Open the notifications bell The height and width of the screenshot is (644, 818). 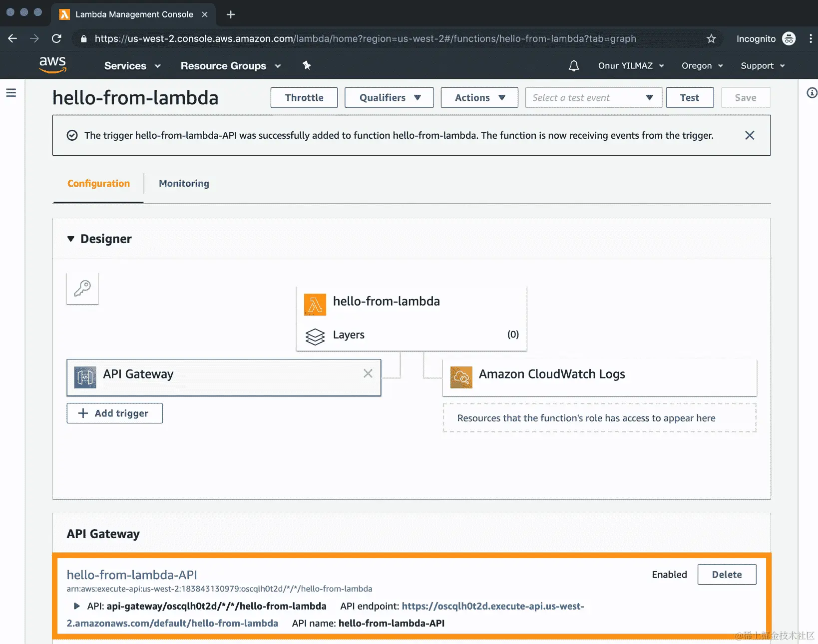pos(573,65)
